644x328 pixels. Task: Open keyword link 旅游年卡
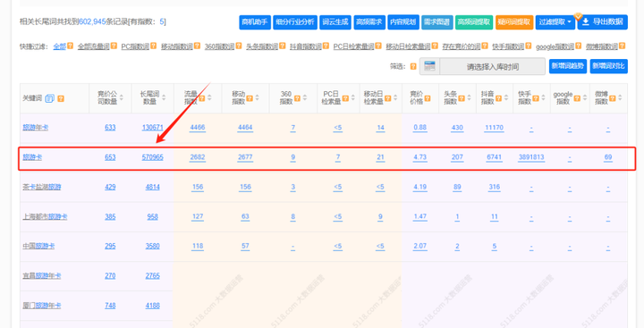coord(35,128)
